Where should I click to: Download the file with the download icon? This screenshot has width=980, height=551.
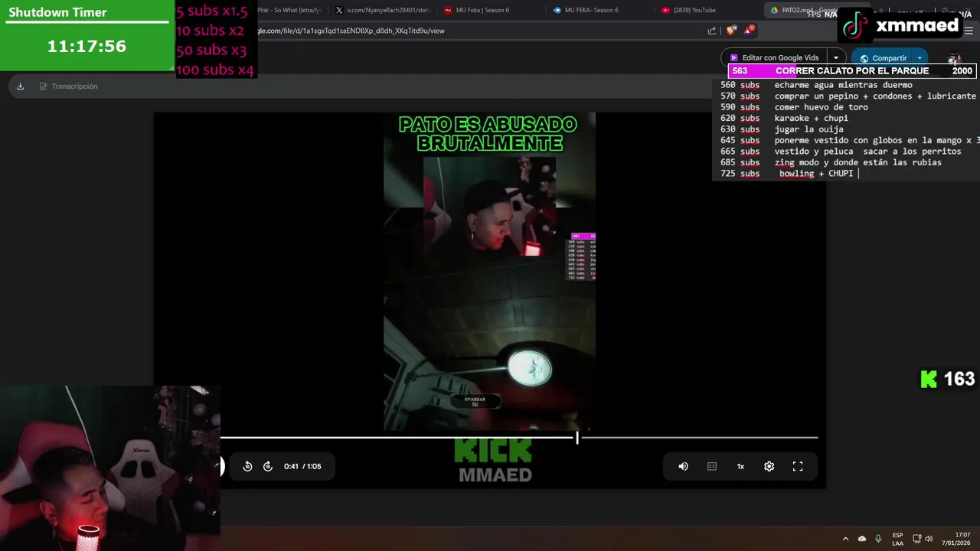point(20,86)
